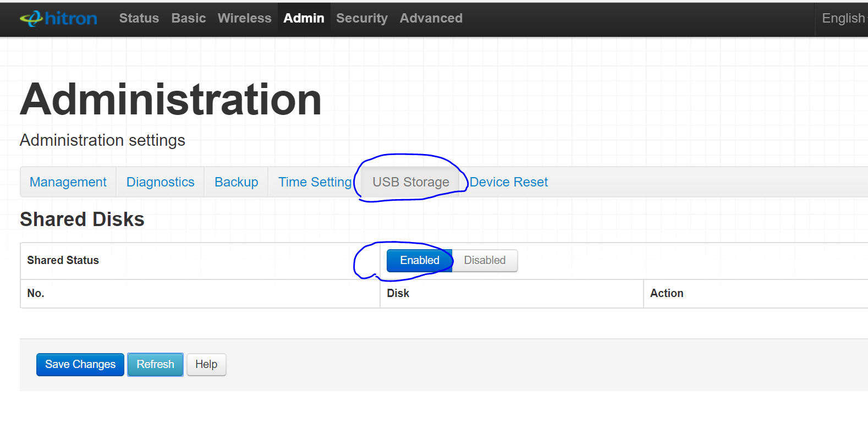Open the Basic menu

coord(189,18)
